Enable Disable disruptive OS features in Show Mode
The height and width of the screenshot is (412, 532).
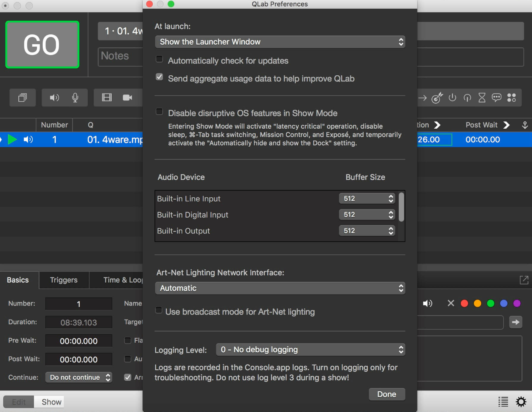click(160, 112)
